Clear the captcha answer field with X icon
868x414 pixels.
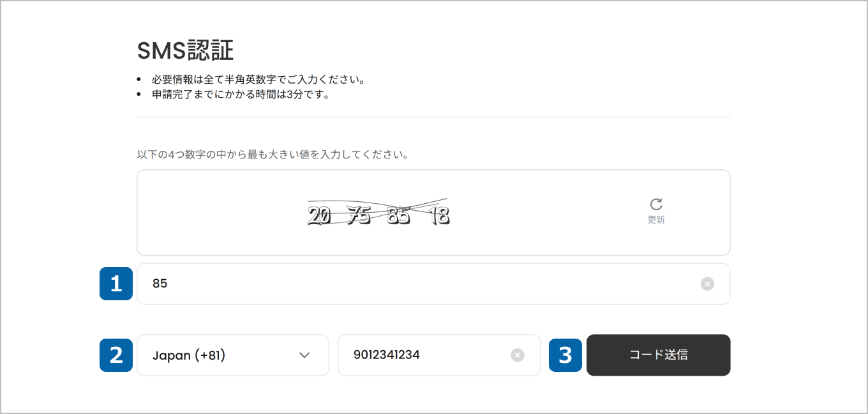[707, 284]
